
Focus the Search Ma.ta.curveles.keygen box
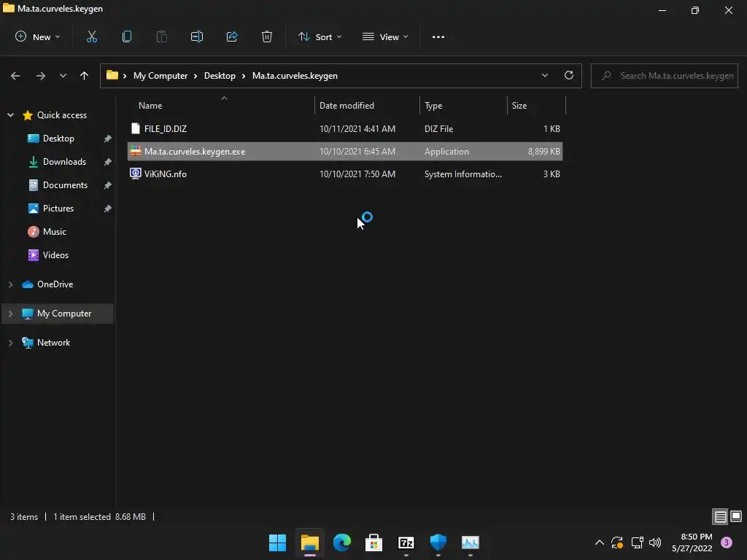[x=664, y=76]
